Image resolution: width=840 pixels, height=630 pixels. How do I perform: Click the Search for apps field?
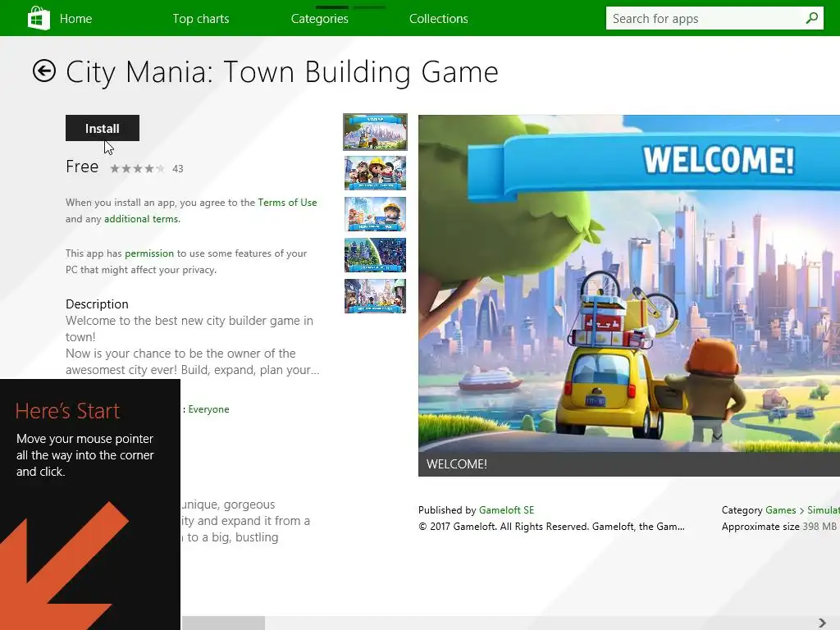[714, 18]
